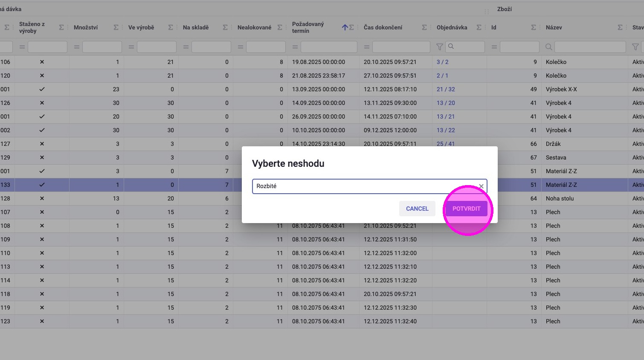Open the equals operator for Ve výrobě filter

pos(131,47)
